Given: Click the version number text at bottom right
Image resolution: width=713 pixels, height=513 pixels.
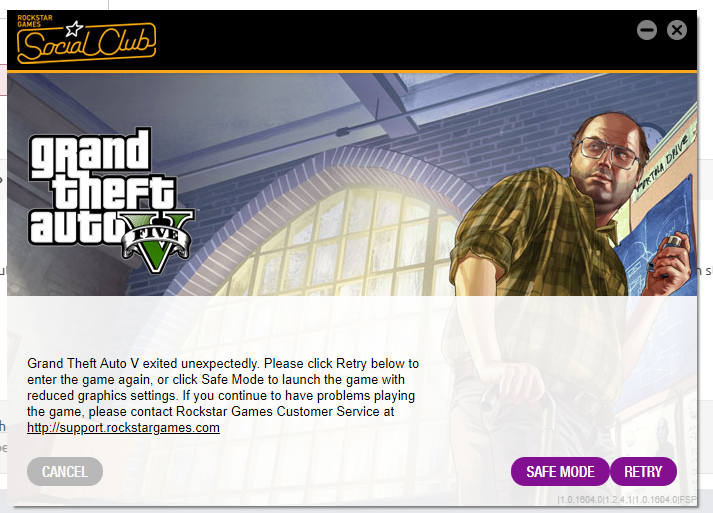Looking at the screenshot, I should click(627, 499).
